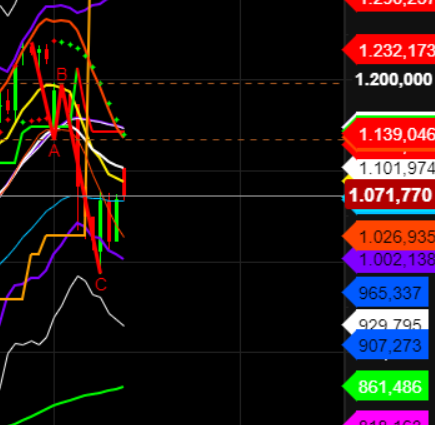
Task: Click the blue 907,273 price label
Action: point(386,345)
